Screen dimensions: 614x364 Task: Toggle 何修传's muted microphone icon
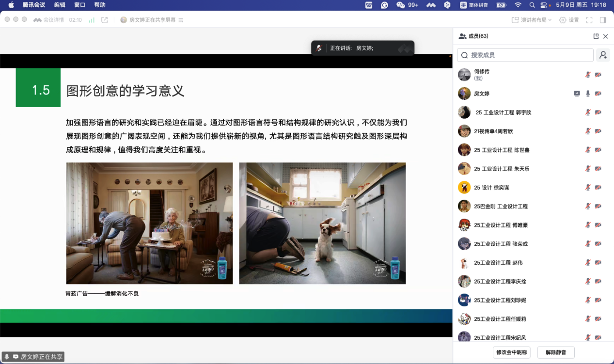click(x=588, y=75)
